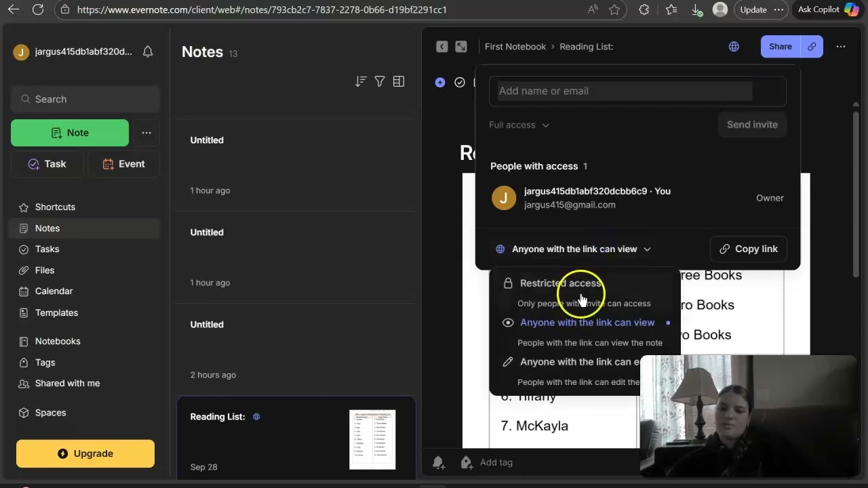Screen dimensions: 868x488
Task: Copy link via icon beside Share
Action: point(812,46)
